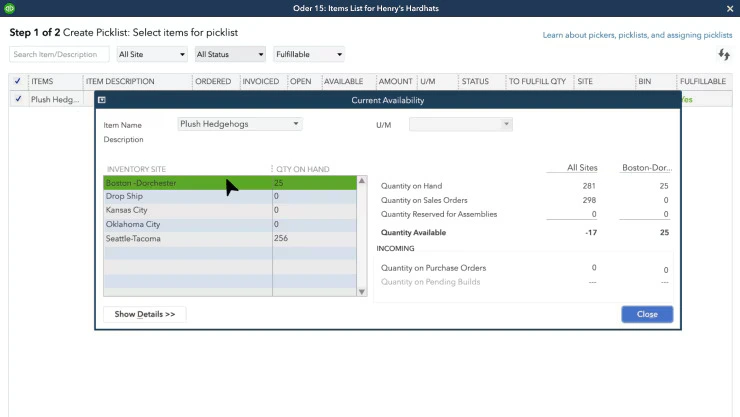Screen dimensions: 740x417
Task: Select the Drop Ship inventory site row
Action: click(230, 196)
